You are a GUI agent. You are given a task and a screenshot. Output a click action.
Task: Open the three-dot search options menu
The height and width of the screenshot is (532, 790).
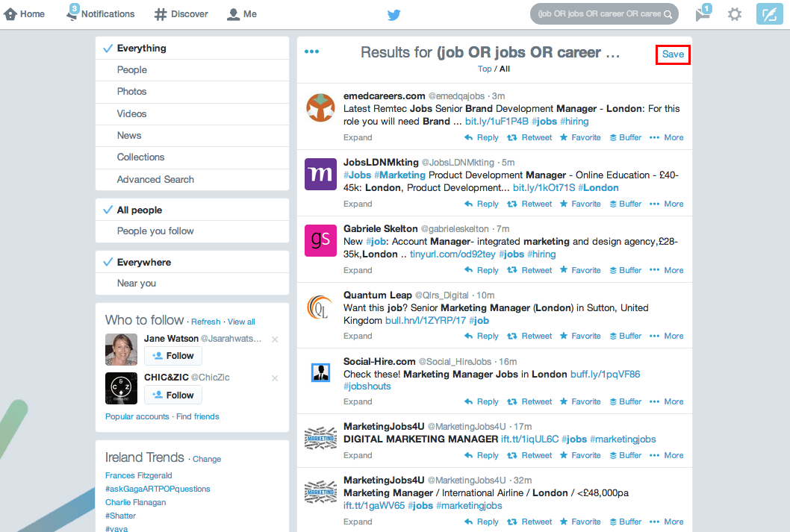[x=312, y=51]
